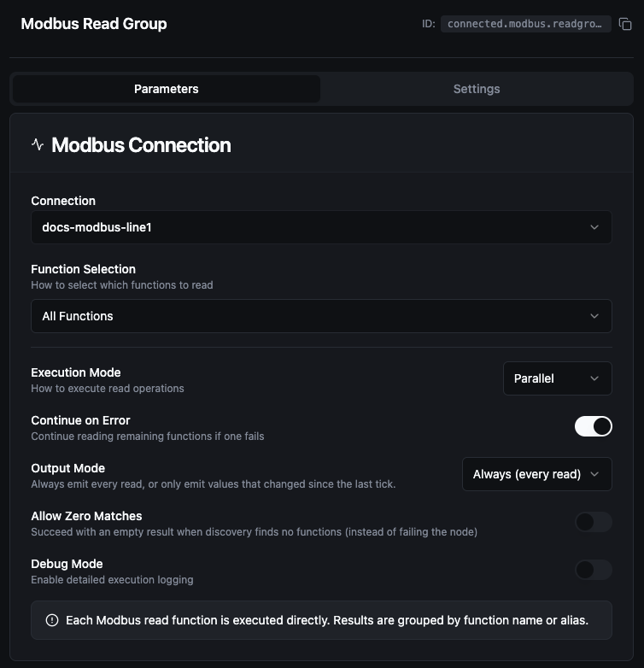The height and width of the screenshot is (668, 644).
Task: Click text 'How to execute read operations'
Action: (x=108, y=389)
